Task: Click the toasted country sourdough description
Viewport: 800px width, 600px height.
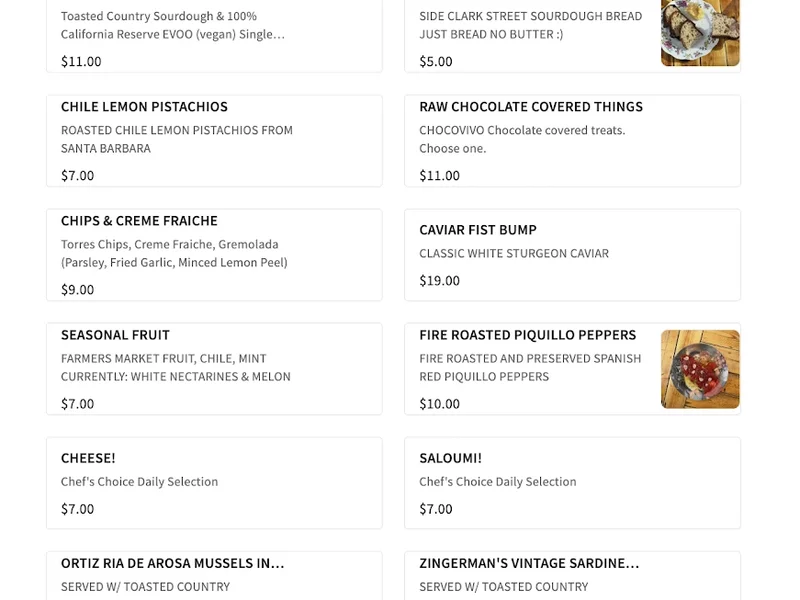Action: click(x=160, y=25)
